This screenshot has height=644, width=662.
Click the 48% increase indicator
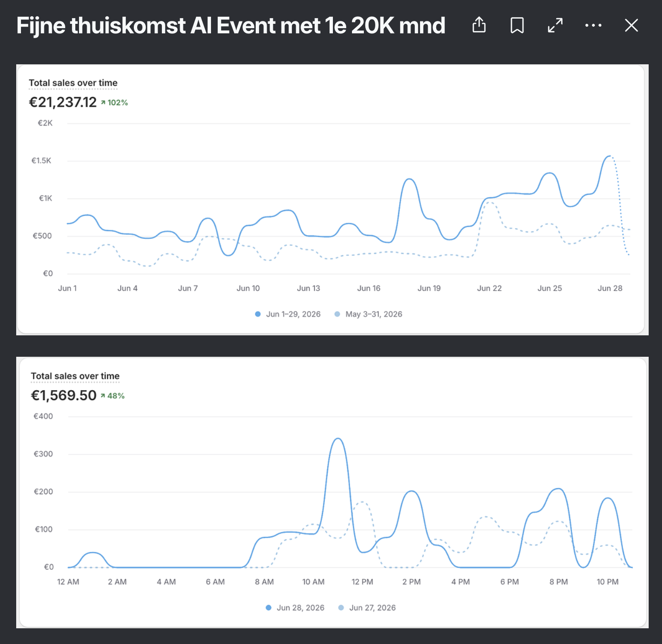(112, 396)
